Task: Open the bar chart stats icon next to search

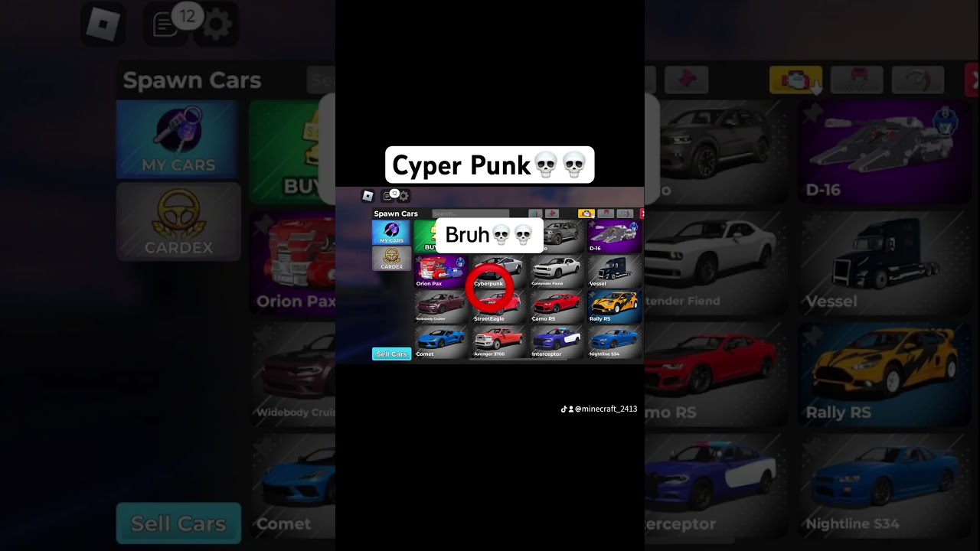Action: click(535, 214)
